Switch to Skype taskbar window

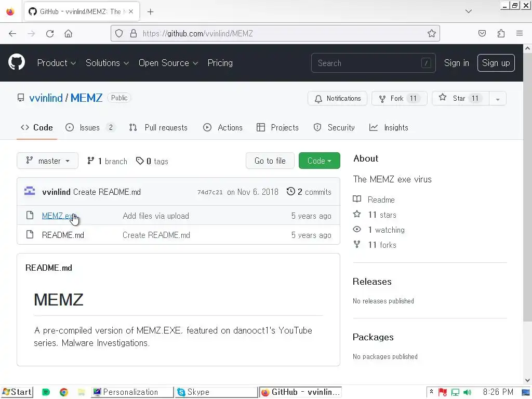(216, 392)
